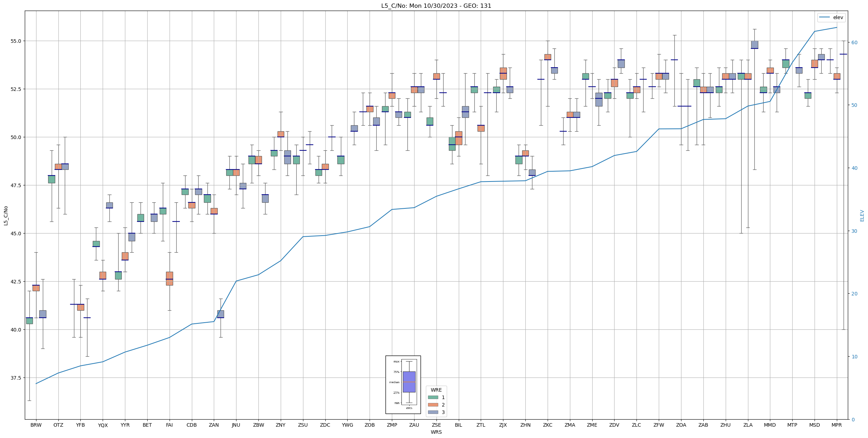Click the ZNY station tick label
Viewport: 868px width, 438px height.
(x=281, y=425)
